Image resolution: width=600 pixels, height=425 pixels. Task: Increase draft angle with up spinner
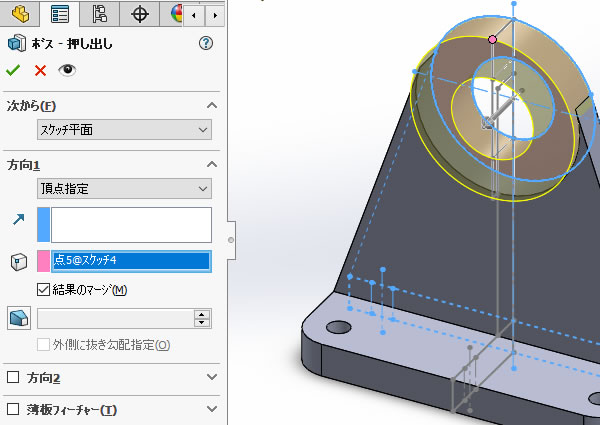coord(202,314)
